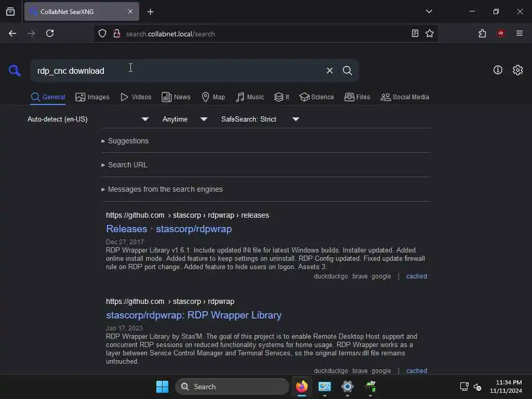532x399 pixels.
Task: Go back with the browser back arrow
Action: coord(12,33)
